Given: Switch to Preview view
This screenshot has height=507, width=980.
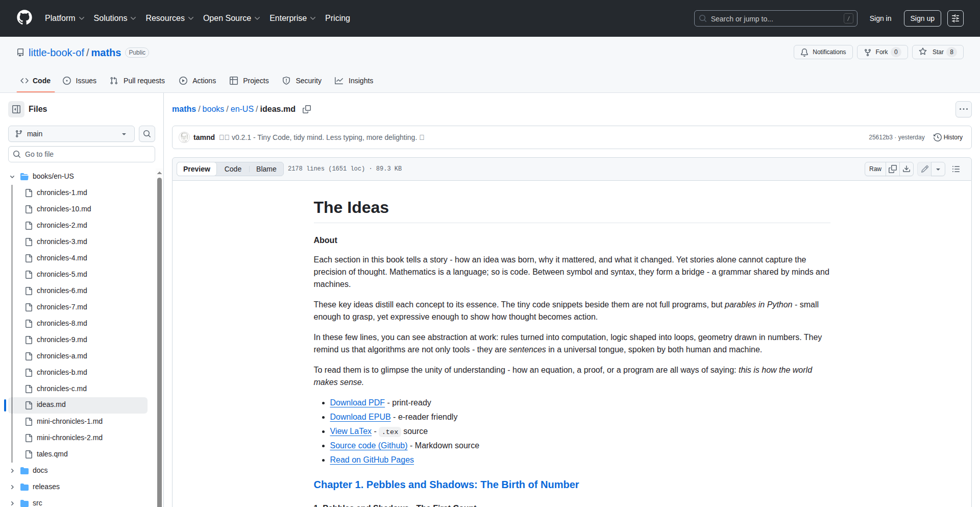Looking at the screenshot, I should coord(197,169).
